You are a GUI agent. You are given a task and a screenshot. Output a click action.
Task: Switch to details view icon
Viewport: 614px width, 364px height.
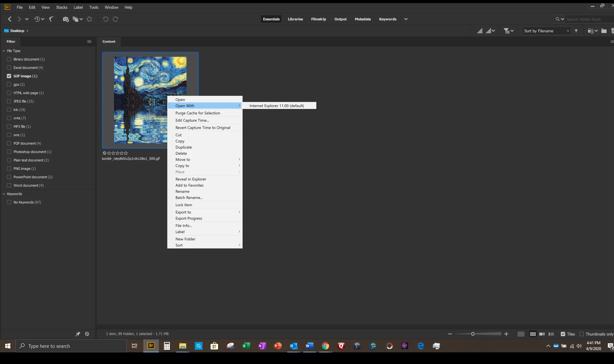[542, 334]
